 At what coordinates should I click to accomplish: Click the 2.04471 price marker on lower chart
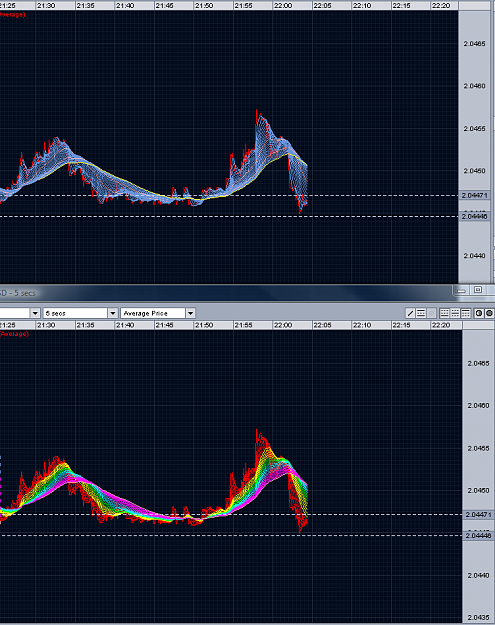coord(478,515)
